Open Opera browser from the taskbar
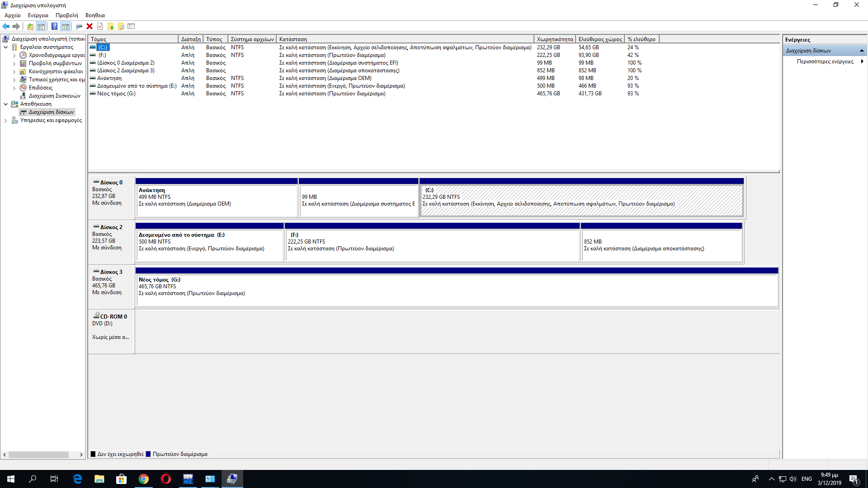The image size is (868, 488). pos(166,479)
